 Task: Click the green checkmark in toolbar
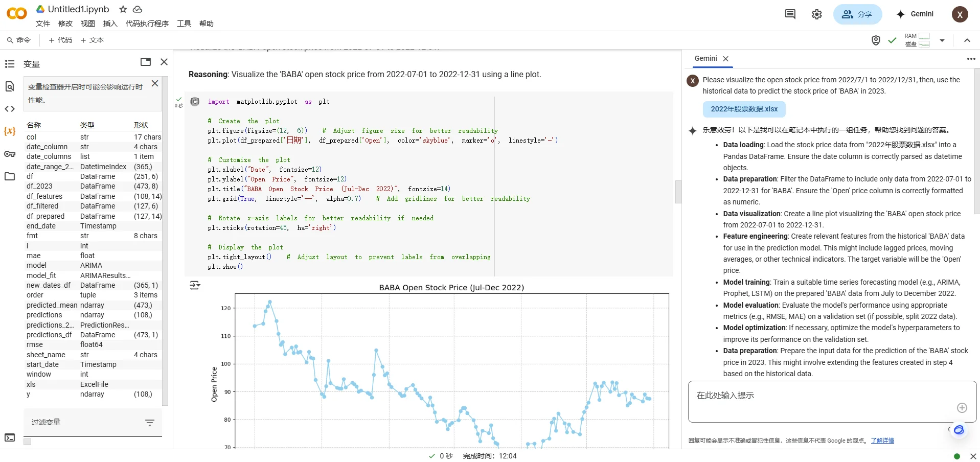pyautogui.click(x=892, y=40)
